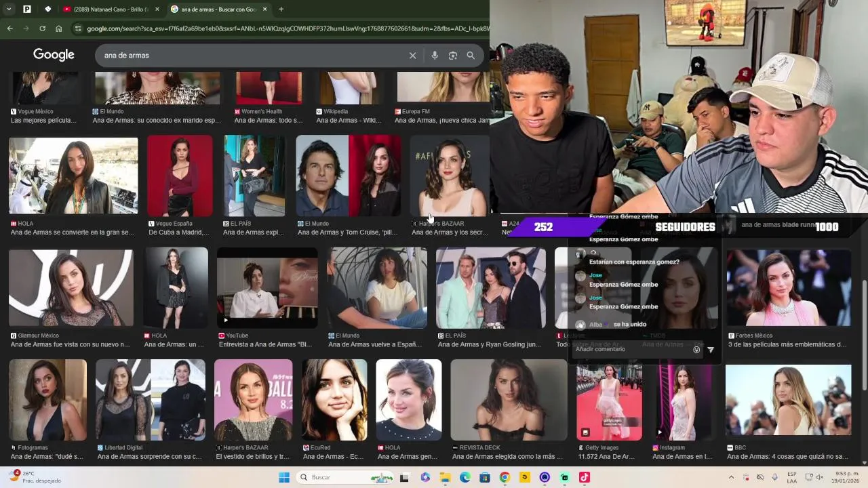Open HOLA image of woman at stadium
This screenshot has height=488, width=868.
tap(73, 176)
